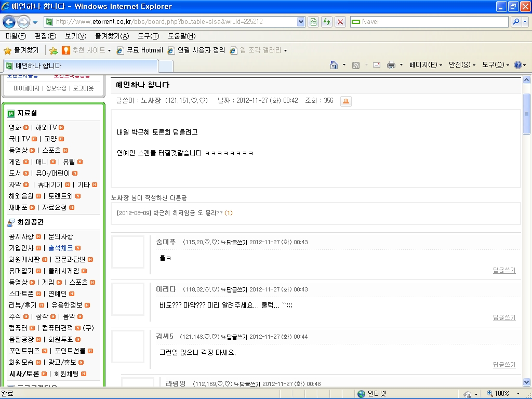Open the 즐겨찾기 star favorites panel
This screenshot has width=532, height=399.
point(21,50)
